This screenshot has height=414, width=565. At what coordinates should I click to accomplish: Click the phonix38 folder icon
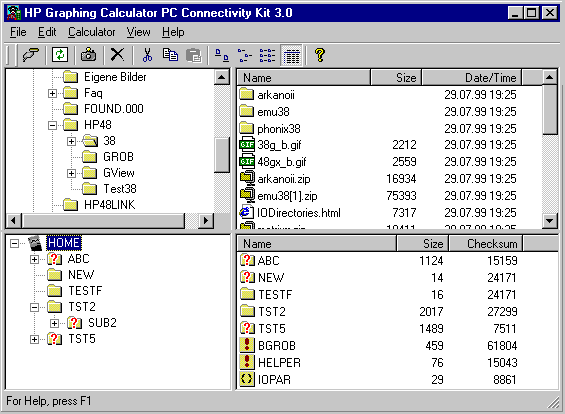[247, 128]
